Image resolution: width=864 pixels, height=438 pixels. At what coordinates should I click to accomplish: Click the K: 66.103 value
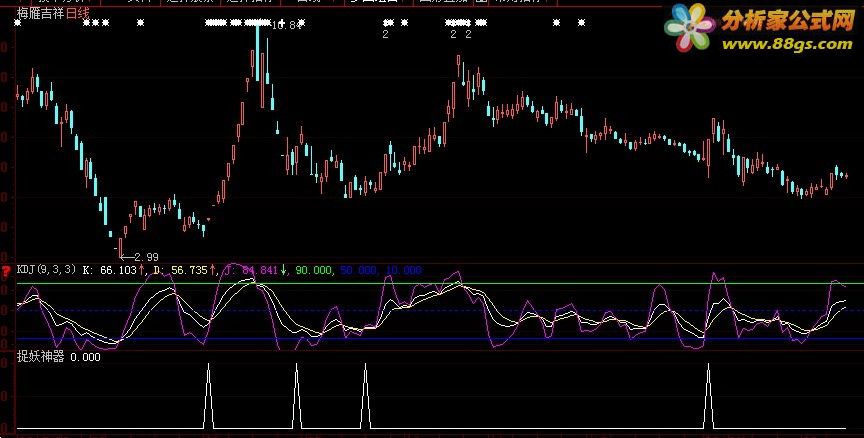pyautogui.click(x=109, y=270)
